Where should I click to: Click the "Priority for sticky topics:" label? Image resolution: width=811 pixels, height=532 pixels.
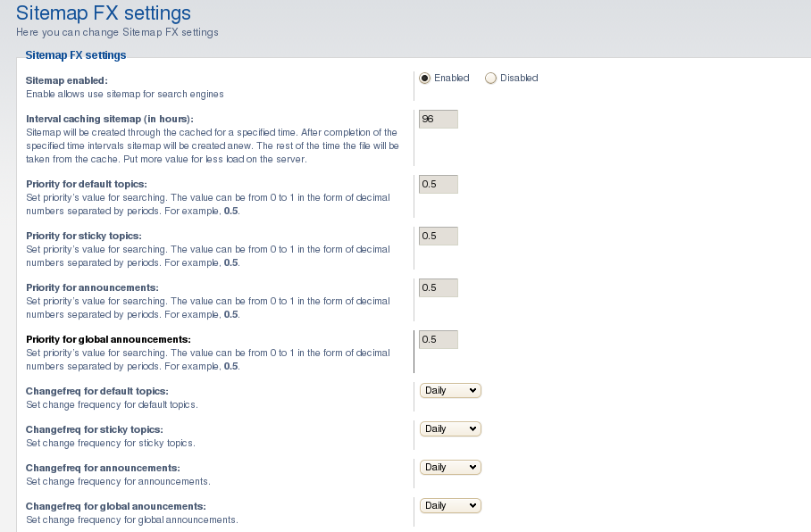click(84, 236)
